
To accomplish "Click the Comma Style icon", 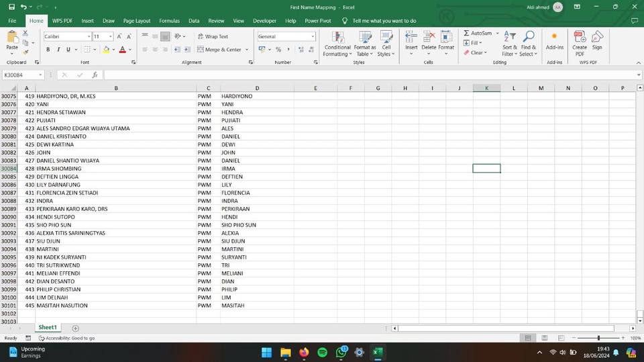I will click(288, 50).
